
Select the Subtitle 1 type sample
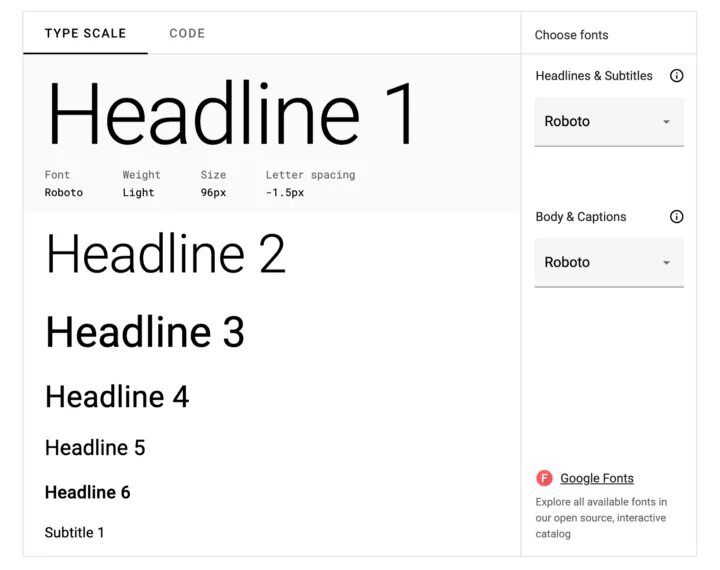(74, 533)
